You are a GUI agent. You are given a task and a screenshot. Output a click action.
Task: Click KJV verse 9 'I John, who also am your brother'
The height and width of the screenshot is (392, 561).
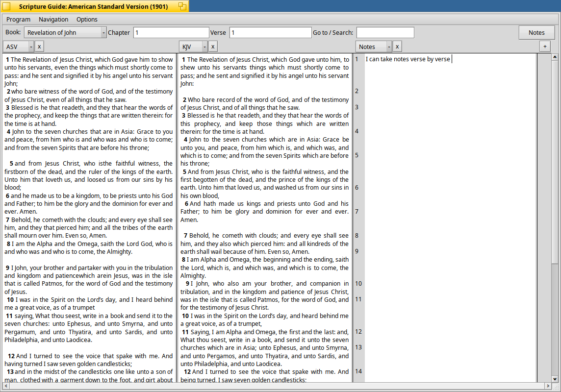[x=265, y=295]
